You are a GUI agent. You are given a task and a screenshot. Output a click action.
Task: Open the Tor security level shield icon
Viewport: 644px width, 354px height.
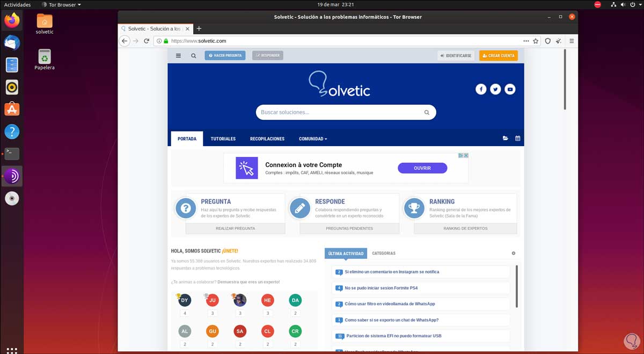tap(548, 41)
